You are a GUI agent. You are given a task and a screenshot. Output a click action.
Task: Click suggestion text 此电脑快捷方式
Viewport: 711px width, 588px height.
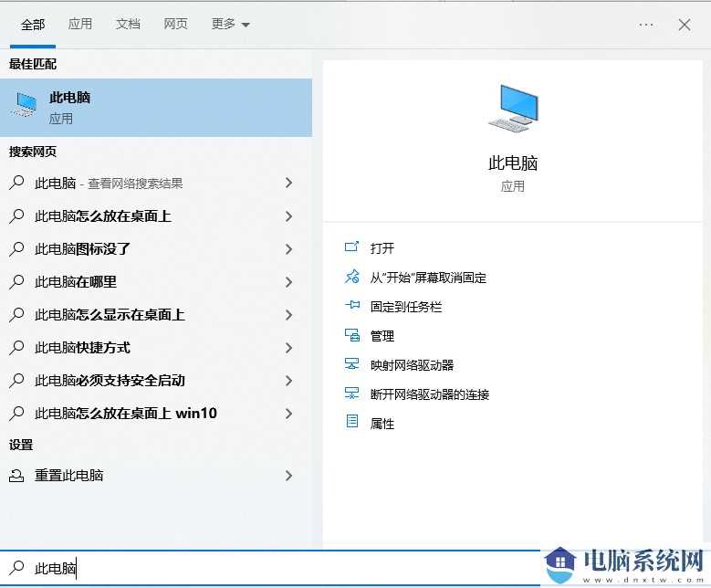(x=82, y=348)
